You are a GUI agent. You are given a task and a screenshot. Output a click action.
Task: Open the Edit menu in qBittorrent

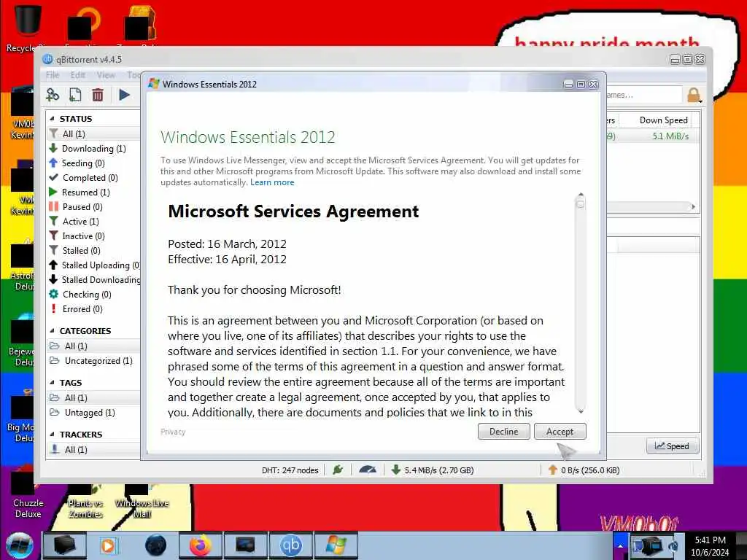coord(77,75)
